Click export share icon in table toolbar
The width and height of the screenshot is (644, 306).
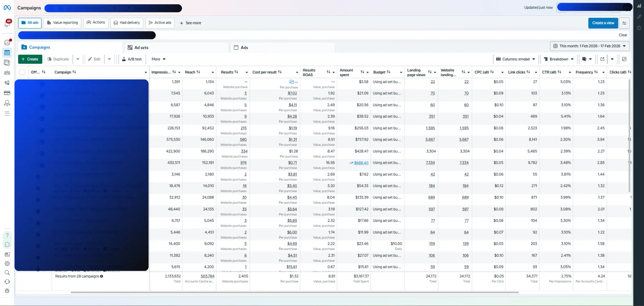602,59
